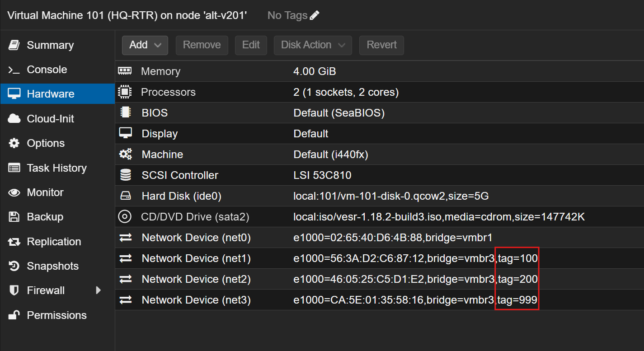Switch to the Snapshots tab

[x=52, y=266]
